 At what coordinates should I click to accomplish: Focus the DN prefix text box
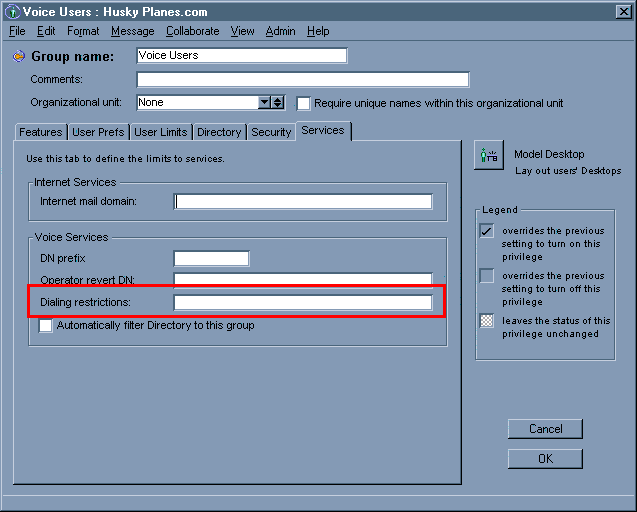[211, 259]
